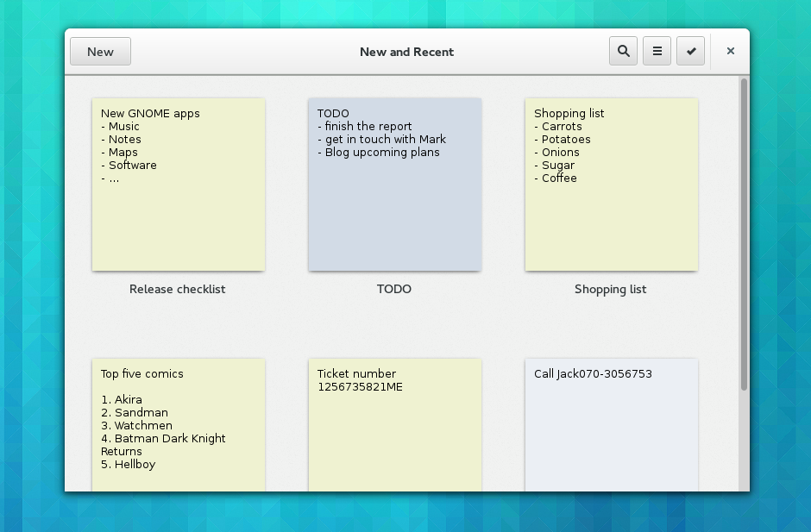The width and height of the screenshot is (811, 532).
Task: Click the '- finish the report' line
Action: click(x=365, y=127)
